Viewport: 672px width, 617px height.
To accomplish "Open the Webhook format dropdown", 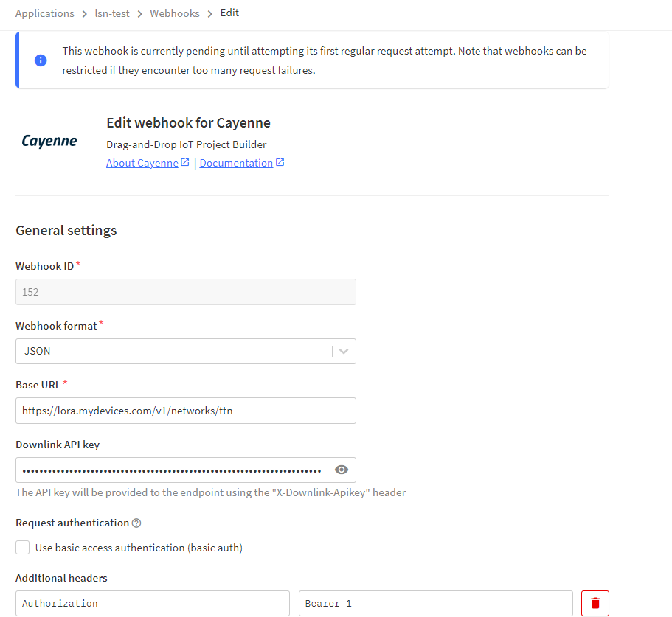I will coord(186,351).
